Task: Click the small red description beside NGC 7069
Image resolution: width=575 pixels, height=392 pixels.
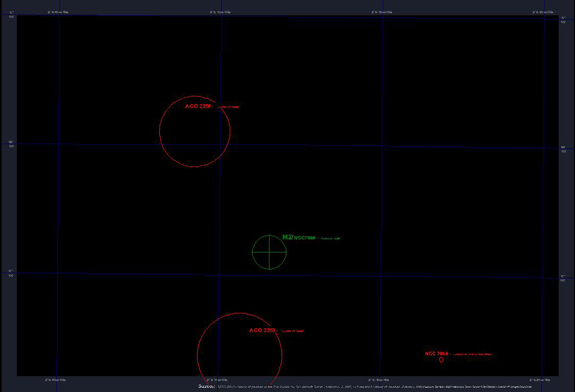Action: tap(472, 354)
